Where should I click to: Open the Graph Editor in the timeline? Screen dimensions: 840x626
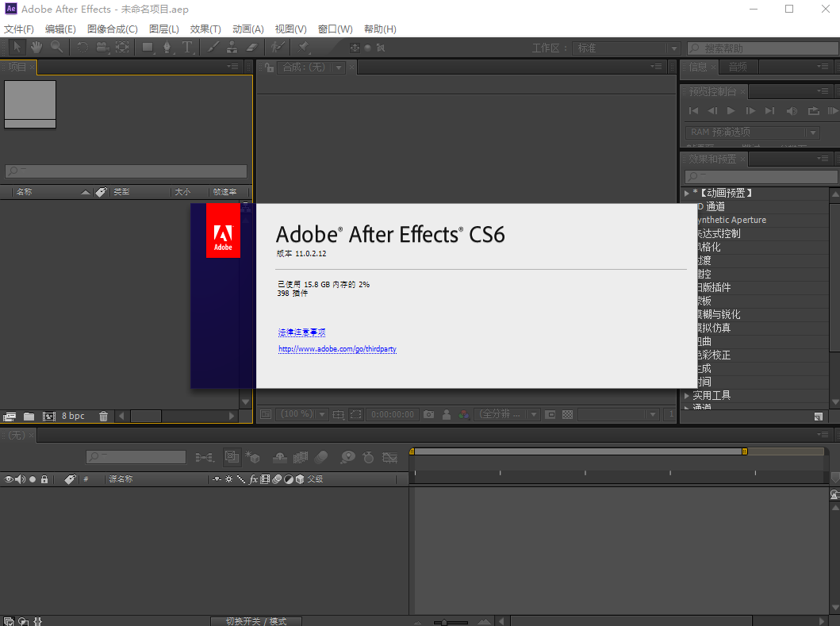(390, 456)
